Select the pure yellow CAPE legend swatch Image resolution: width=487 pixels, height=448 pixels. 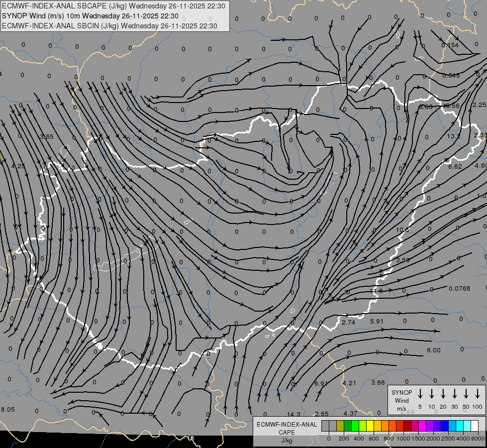370,426
